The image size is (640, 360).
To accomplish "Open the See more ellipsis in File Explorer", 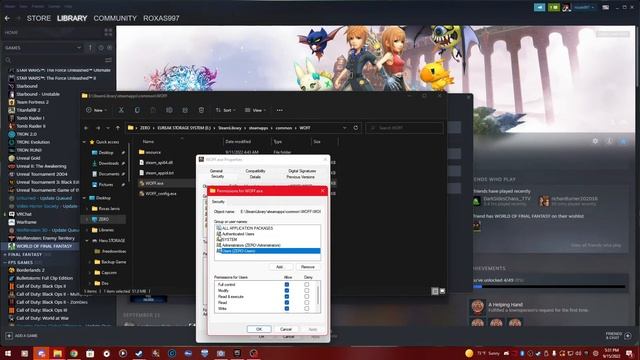I will point(280,110).
